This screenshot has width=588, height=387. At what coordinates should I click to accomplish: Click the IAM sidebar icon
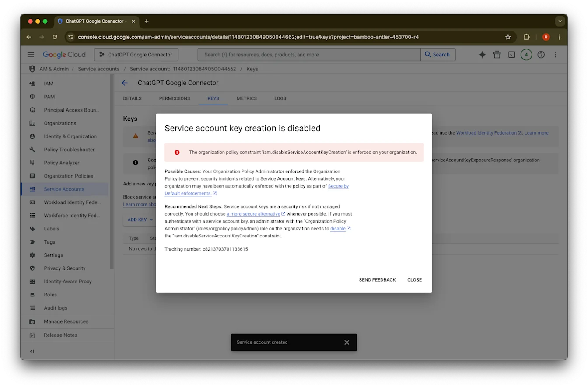(x=32, y=84)
